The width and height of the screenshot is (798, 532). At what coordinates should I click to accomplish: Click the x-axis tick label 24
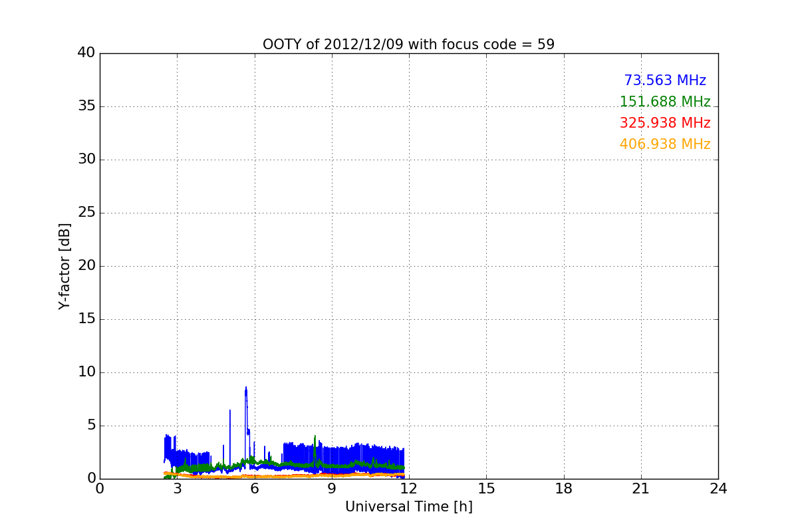click(x=718, y=489)
